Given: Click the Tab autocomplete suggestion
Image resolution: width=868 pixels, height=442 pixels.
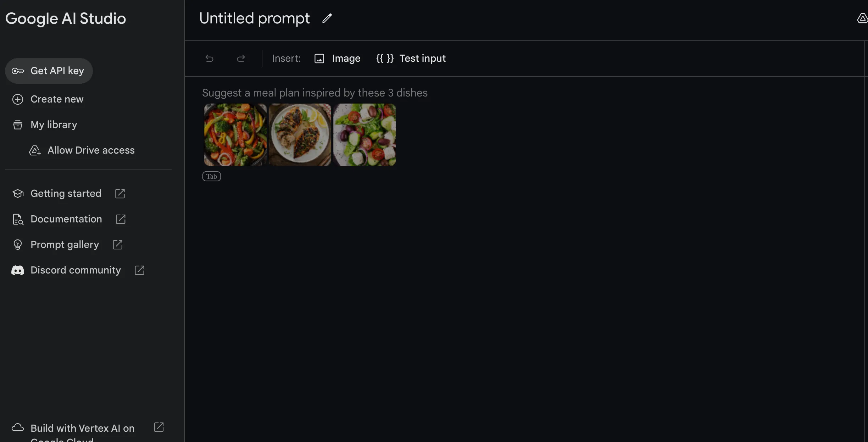Looking at the screenshot, I should click(211, 175).
